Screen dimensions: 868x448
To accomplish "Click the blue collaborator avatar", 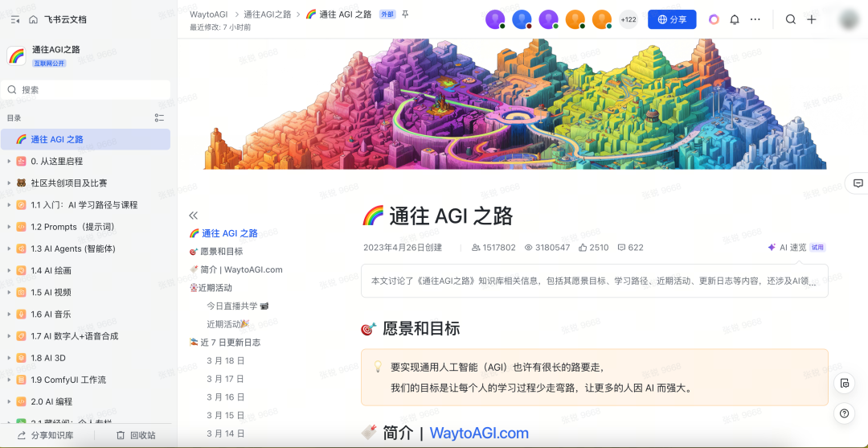I will (x=522, y=19).
